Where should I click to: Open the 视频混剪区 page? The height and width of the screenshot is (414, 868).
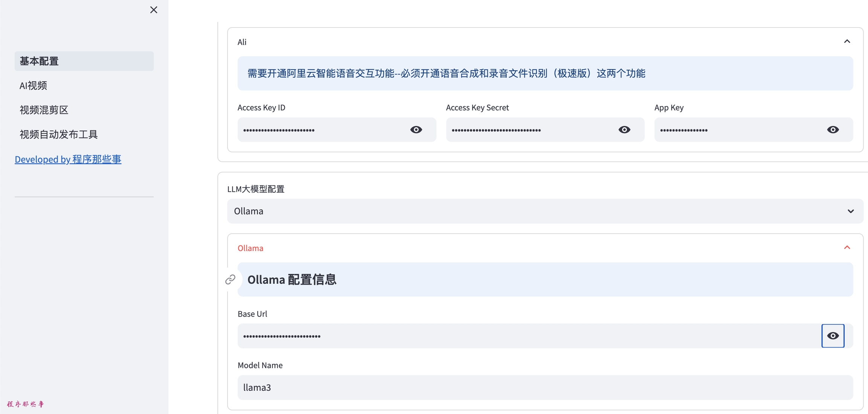pyautogui.click(x=44, y=110)
